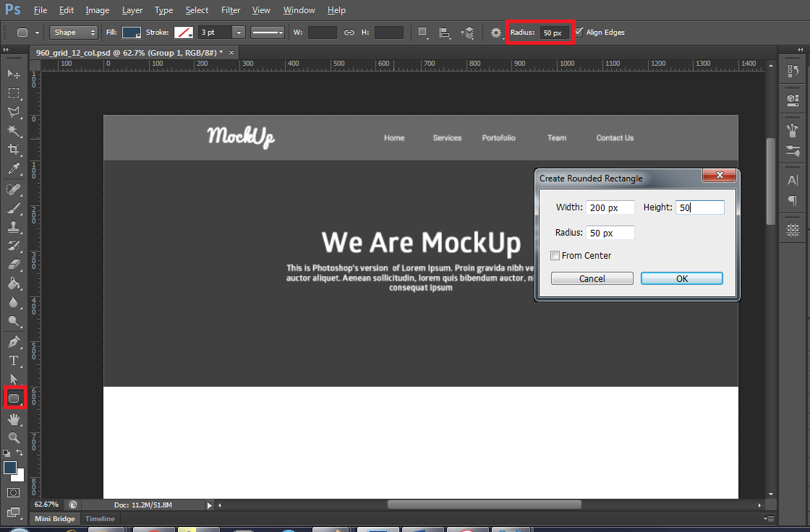Click the link width and height icon

pos(349,33)
